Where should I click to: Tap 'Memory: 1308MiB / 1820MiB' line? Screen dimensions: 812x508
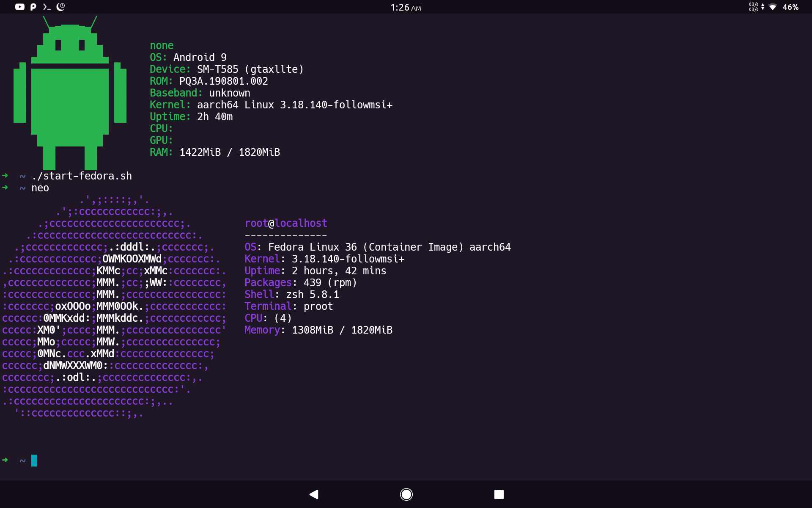[x=318, y=330]
